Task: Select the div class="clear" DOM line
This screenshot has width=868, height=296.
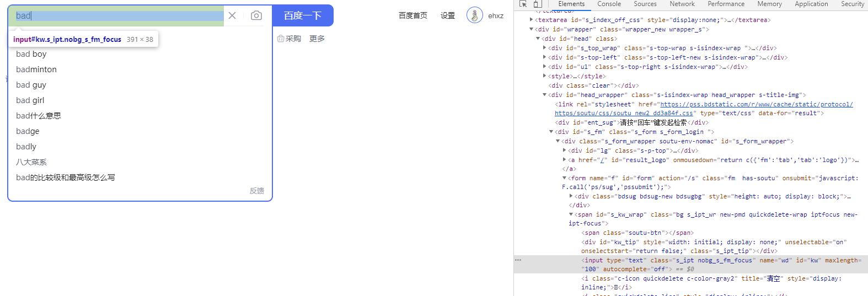Action: 593,85
